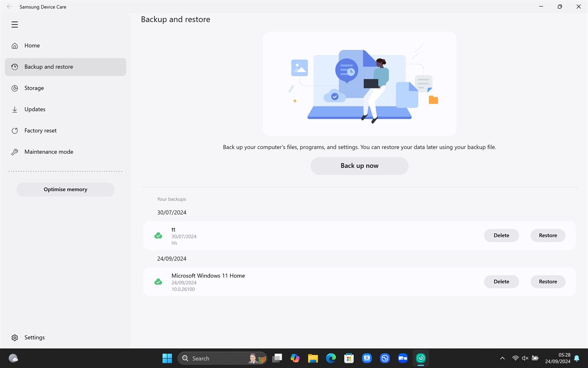Click the green checkmark on the tt backup
This screenshot has height=368, width=588.
coord(158,235)
